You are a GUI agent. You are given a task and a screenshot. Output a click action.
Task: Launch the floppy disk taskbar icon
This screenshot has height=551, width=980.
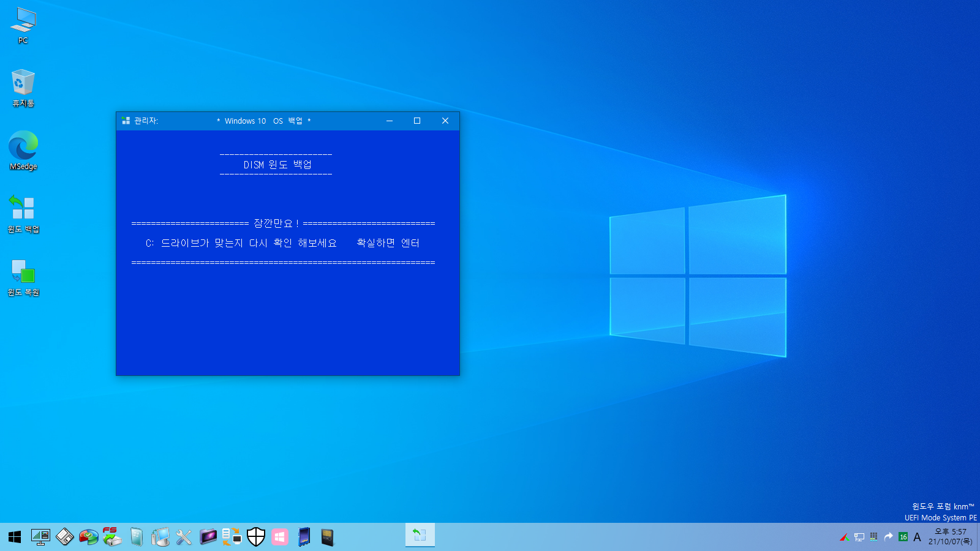pos(64,537)
